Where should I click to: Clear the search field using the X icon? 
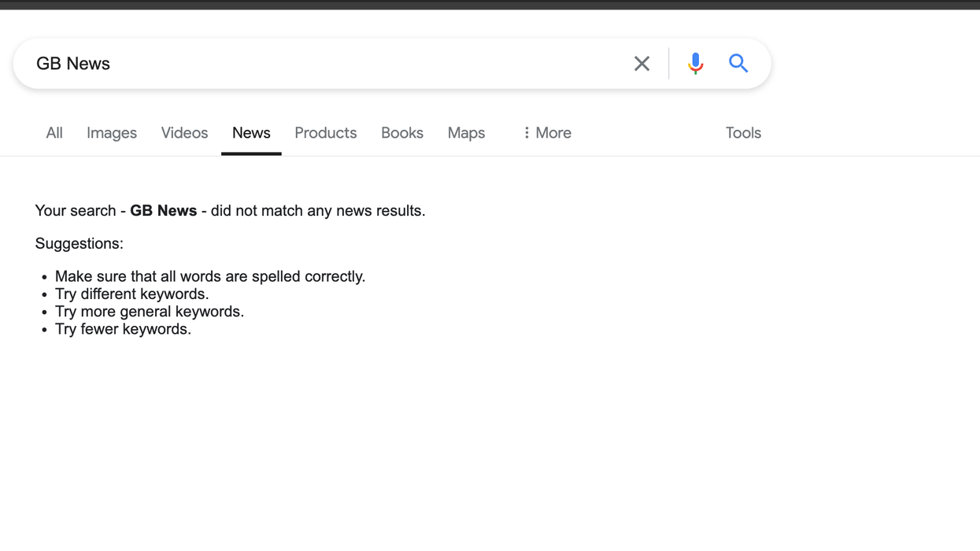(642, 63)
